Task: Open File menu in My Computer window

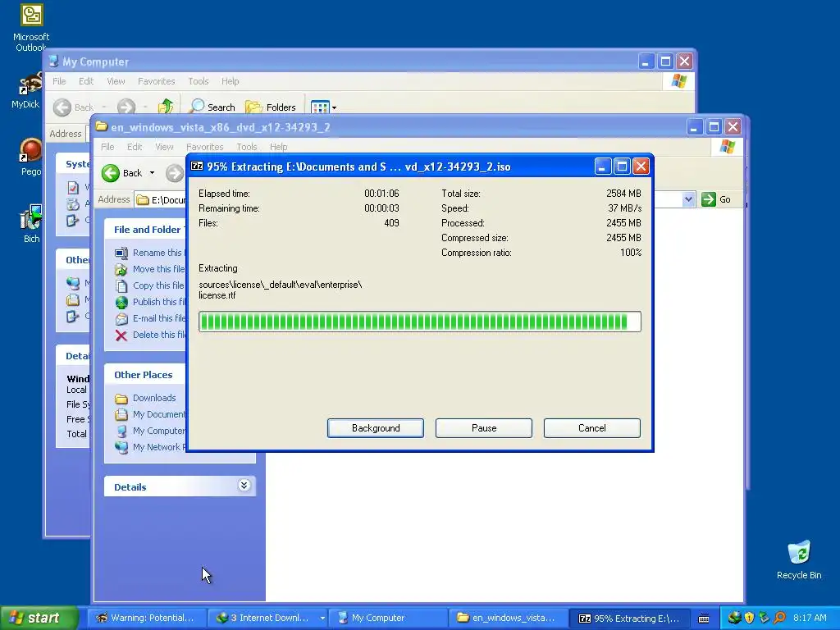Action: 59,81
